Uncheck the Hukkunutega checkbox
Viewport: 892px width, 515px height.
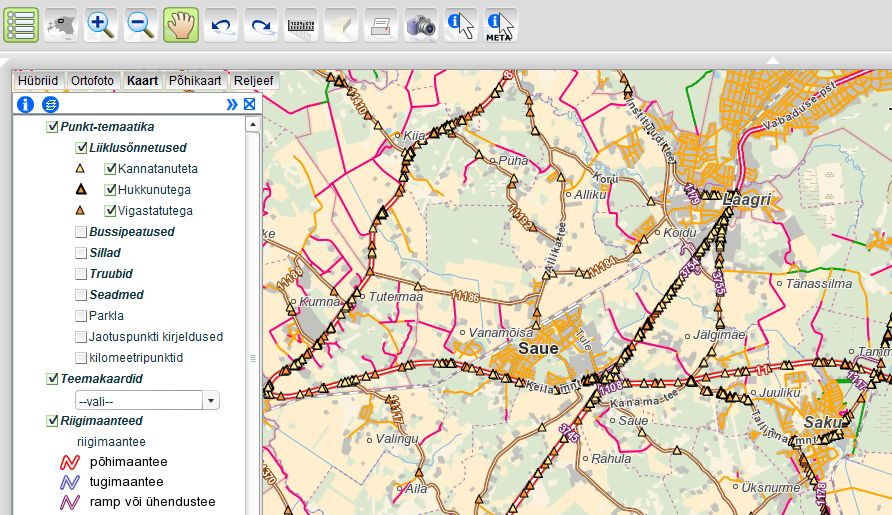(x=111, y=190)
